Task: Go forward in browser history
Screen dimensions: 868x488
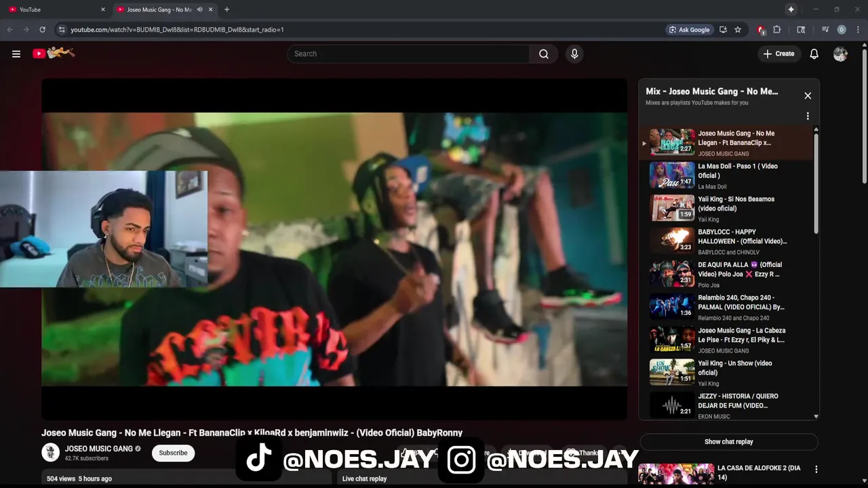Action: pyautogui.click(x=26, y=29)
